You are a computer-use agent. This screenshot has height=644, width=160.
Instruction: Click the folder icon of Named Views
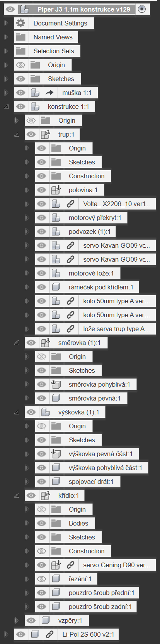coord(20,37)
